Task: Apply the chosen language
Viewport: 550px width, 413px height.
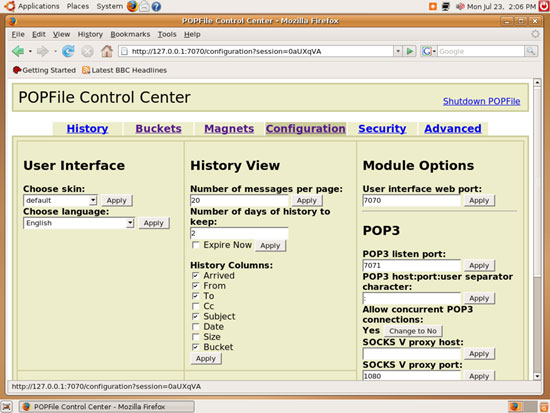Action: click(x=154, y=223)
